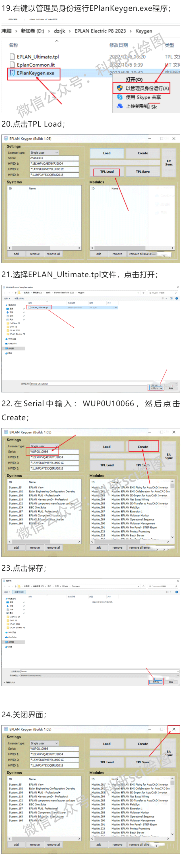The height and width of the screenshot is (868, 182).
Task: Open the 组织 dropdown in the template select dialog
Action: coord(7,298)
